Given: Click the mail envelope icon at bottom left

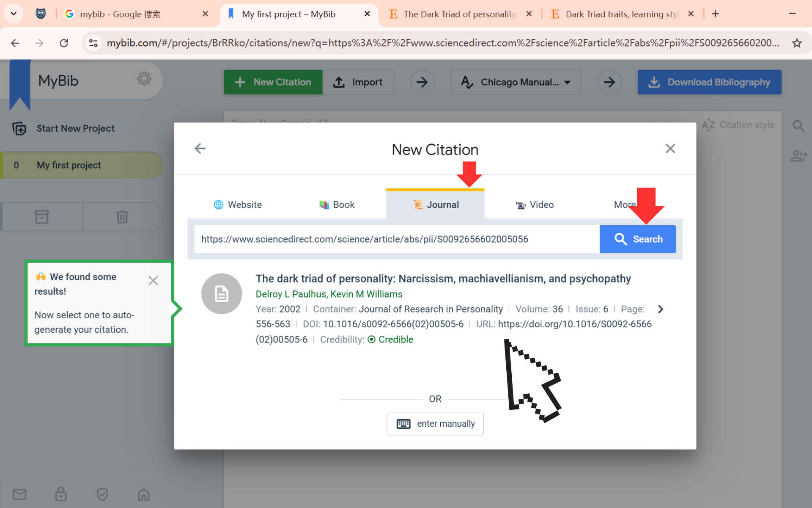Looking at the screenshot, I should point(19,494).
